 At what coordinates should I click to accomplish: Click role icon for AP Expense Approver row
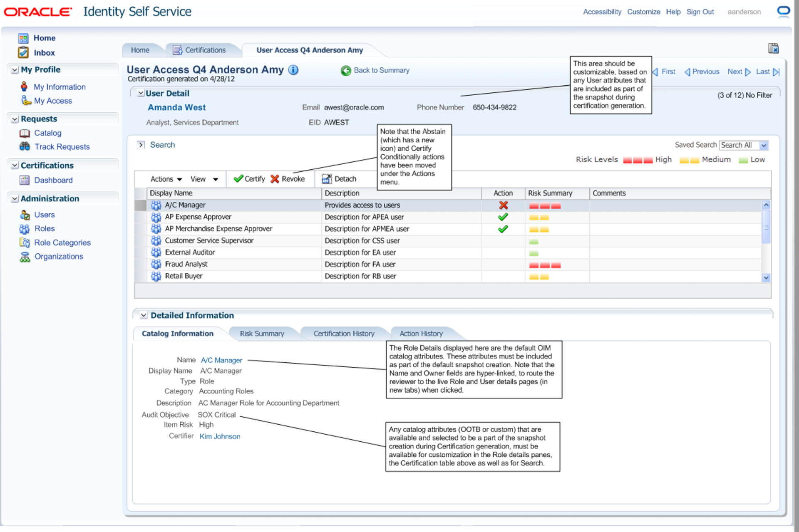tap(156, 217)
